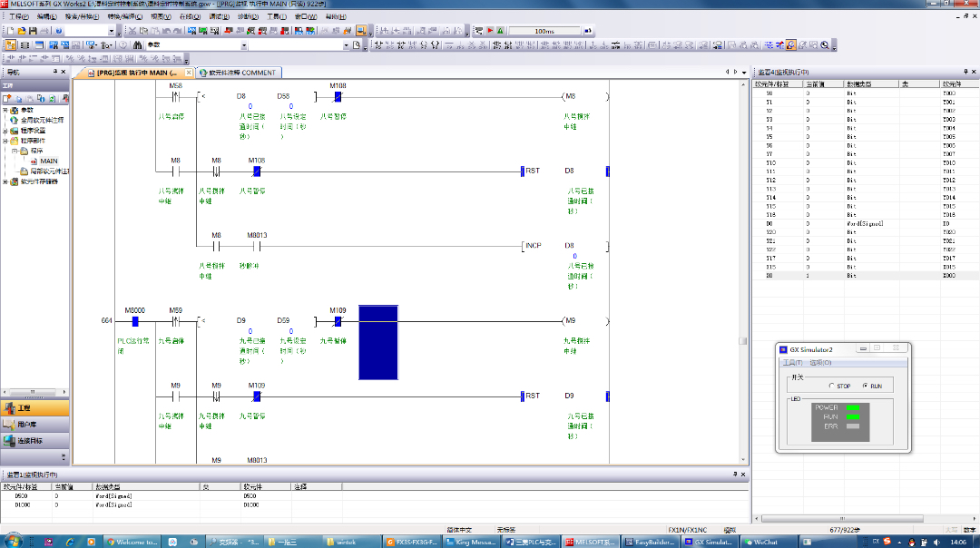This screenshot has height=548, width=980.
Task: Select the STOP radio button in GX Simulator2
Action: click(x=831, y=386)
